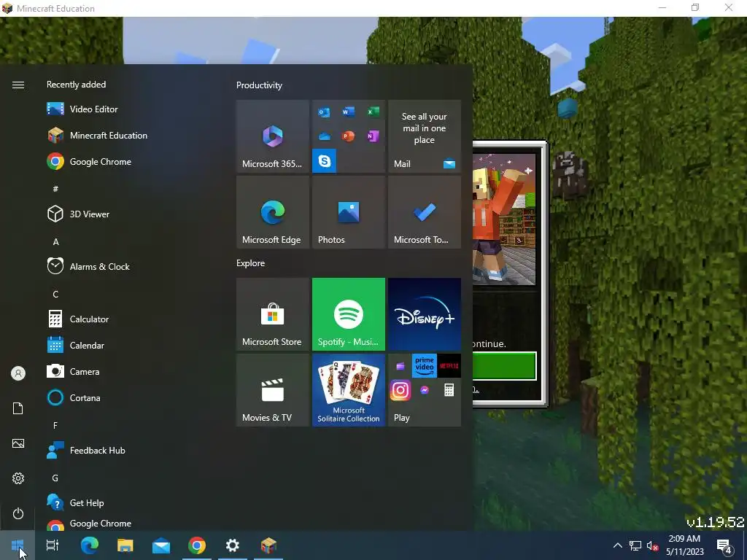Open network status in system tray
Image resolution: width=747 pixels, height=560 pixels.
click(x=635, y=545)
